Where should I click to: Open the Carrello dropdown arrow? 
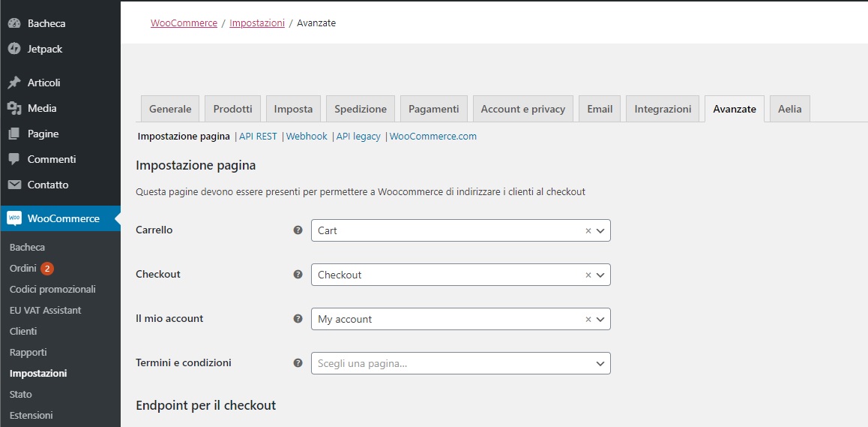point(600,230)
